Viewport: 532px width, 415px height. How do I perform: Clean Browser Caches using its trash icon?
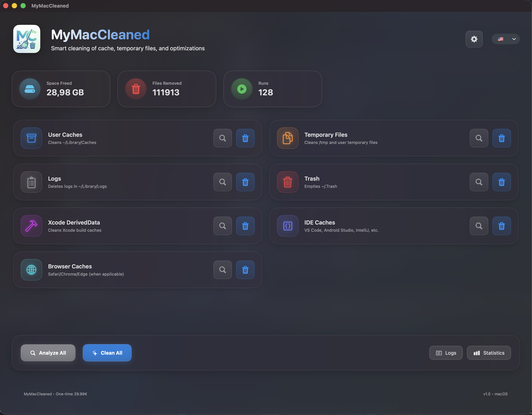(245, 270)
